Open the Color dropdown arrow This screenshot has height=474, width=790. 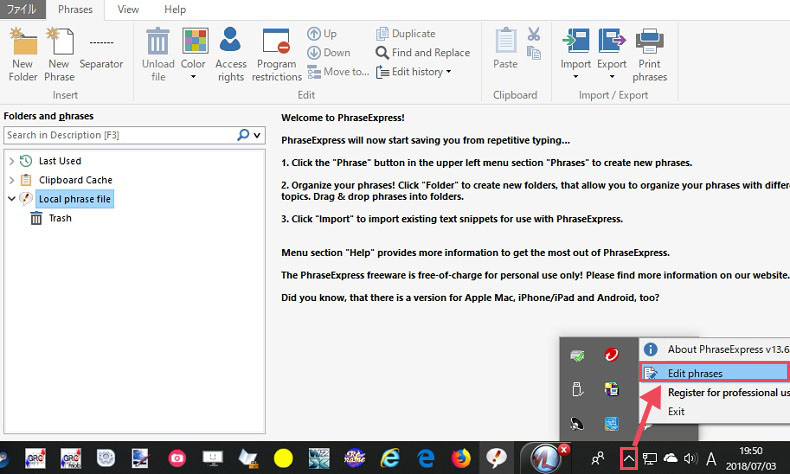193,77
